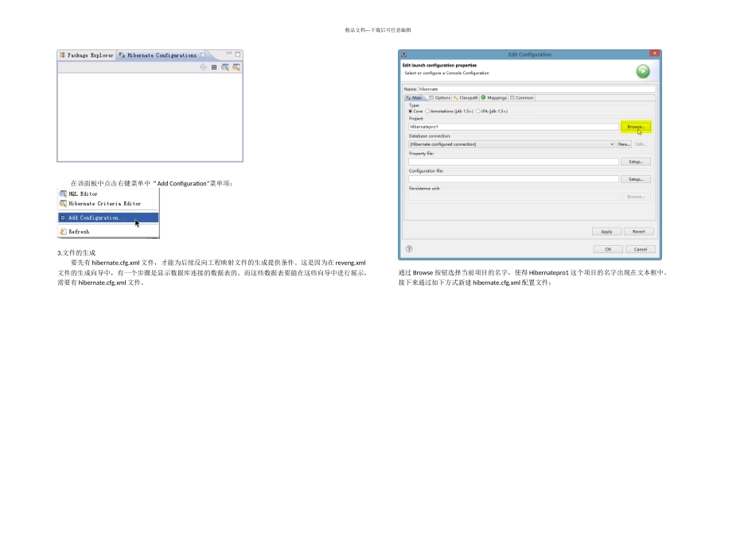This screenshot has height=535, width=756.
Task: Open HQL Editor via the panel toolbar icon
Action: point(225,67)
